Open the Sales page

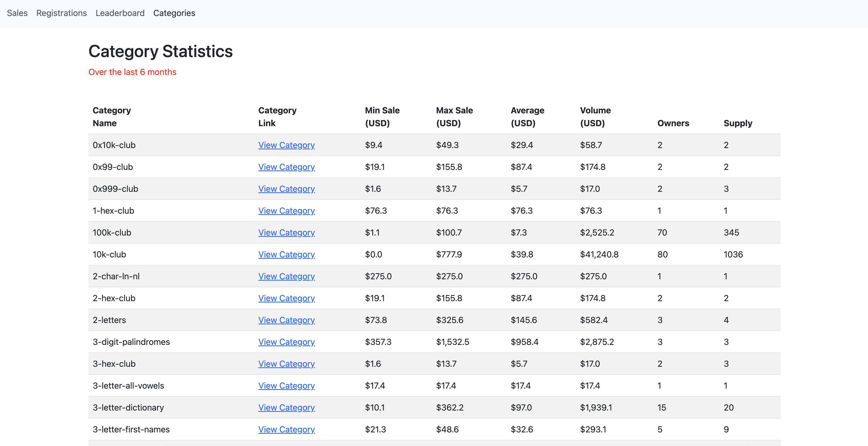[x=17, y=13]
